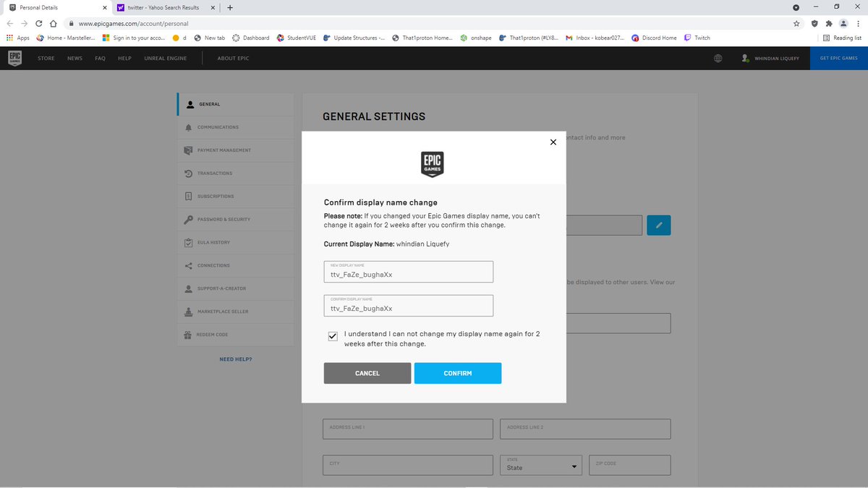868x488 pixels.
Task: Click the globe language selector icon
Action: [x=718, y=59]
